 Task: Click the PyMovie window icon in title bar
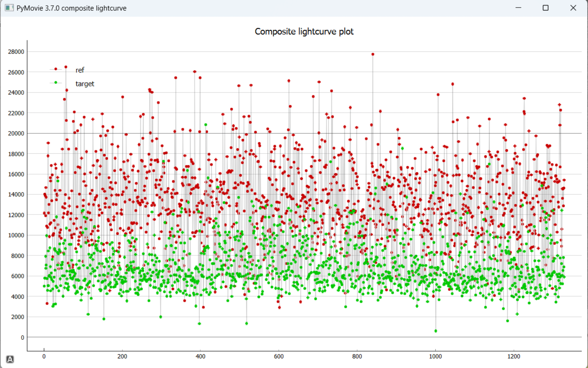(9, 8)
